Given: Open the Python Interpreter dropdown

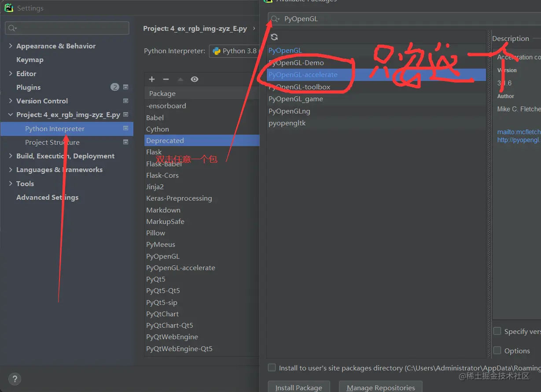Looking at the screenshot, I should [x=235, y=51].
